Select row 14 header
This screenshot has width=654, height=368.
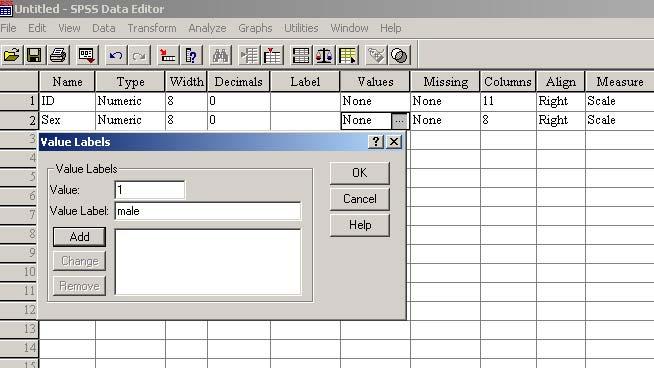19,347
